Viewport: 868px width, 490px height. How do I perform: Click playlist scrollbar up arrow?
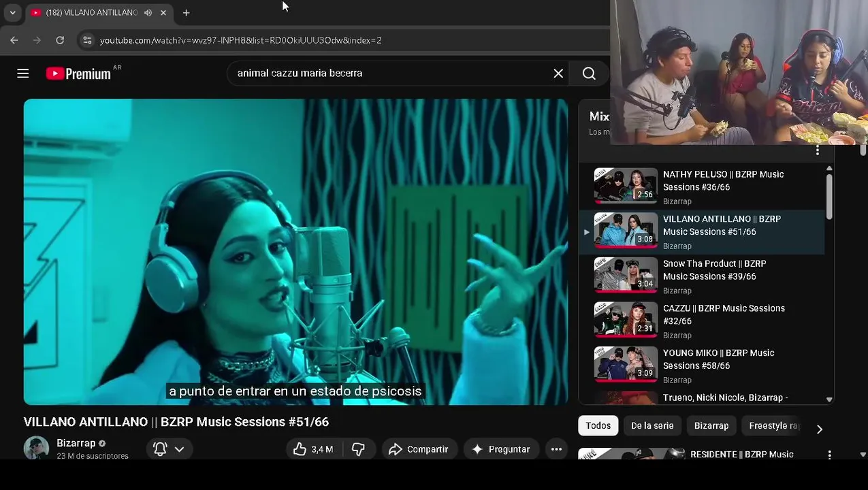pos(829,169)
